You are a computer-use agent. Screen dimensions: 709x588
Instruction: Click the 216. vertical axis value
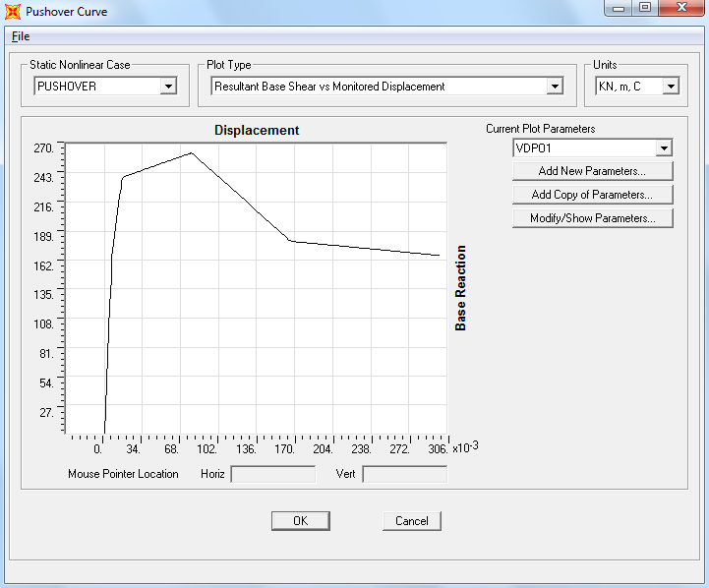[x=44, y=207]
